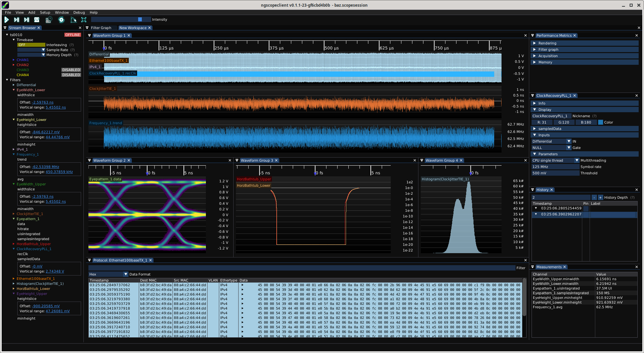
Task: Switch to the Filter Graph tab
Action: (101, 28)
